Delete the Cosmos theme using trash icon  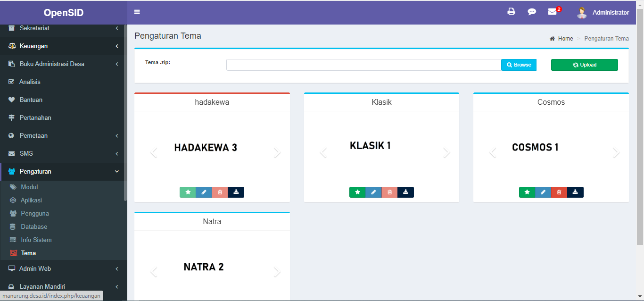(x=559, y=192)
